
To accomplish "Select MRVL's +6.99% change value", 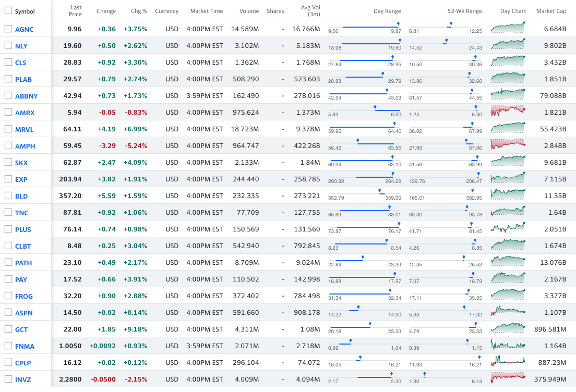I will 135,129.
